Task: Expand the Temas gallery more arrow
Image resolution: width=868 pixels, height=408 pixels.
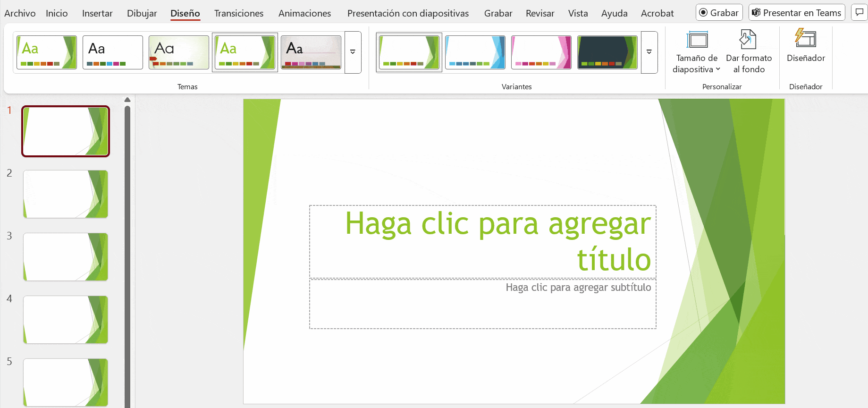Action: [353, 52]
